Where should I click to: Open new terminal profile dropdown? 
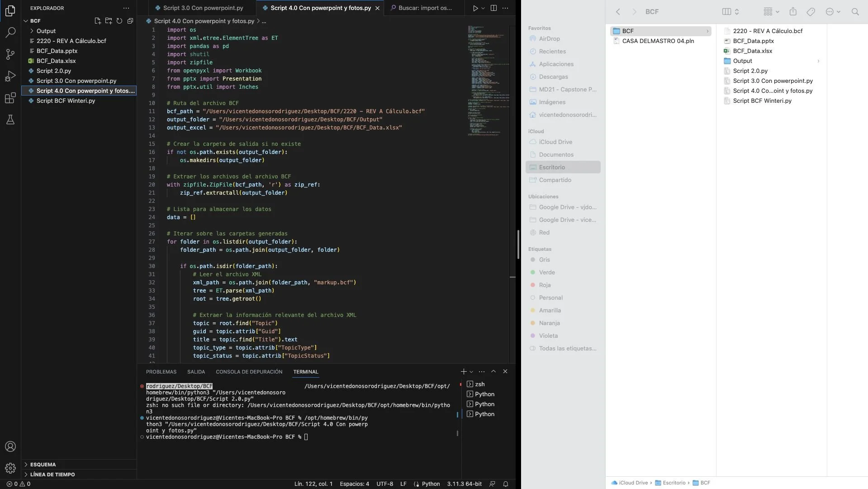(471, 372)
